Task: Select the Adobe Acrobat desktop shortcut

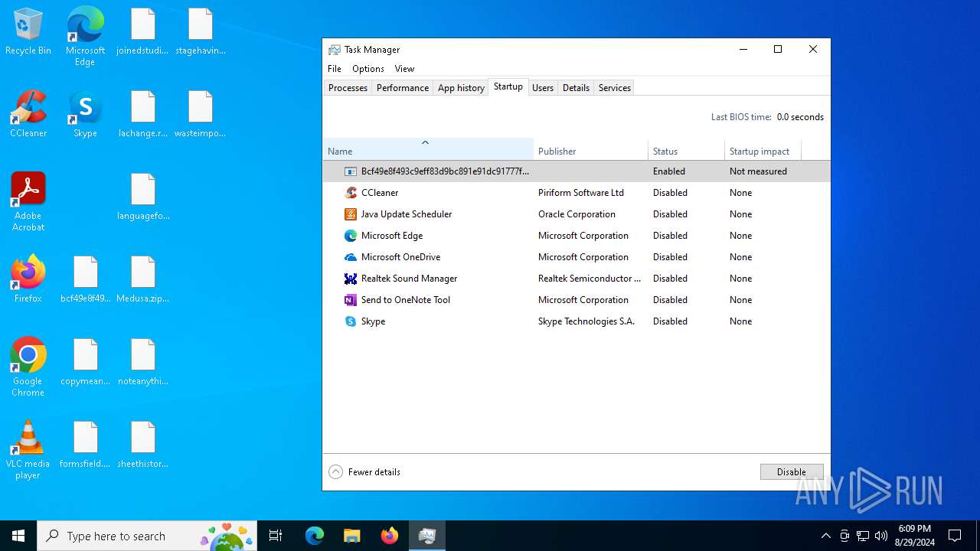Action: [28, 202]
